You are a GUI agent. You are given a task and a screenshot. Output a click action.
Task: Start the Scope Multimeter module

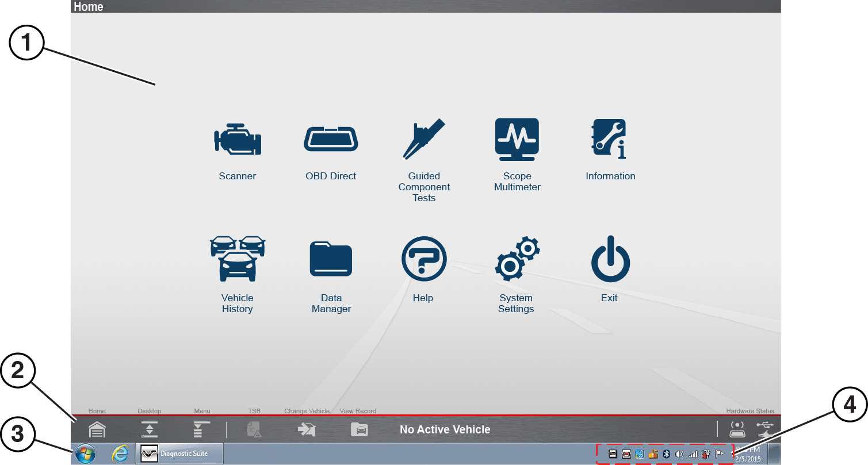tap(517, 140)
